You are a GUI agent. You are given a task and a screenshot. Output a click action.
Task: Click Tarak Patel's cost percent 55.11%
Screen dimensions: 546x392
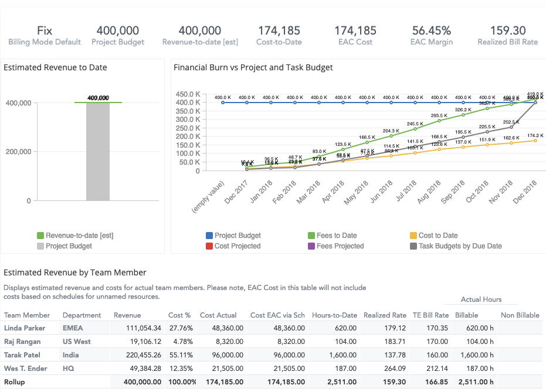(x=181, y=355)
